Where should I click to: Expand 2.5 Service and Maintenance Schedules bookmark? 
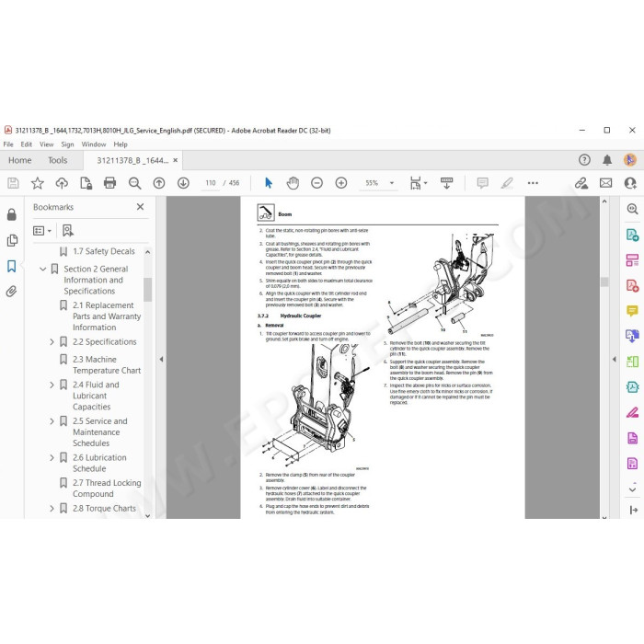click(x=52, y=421)
